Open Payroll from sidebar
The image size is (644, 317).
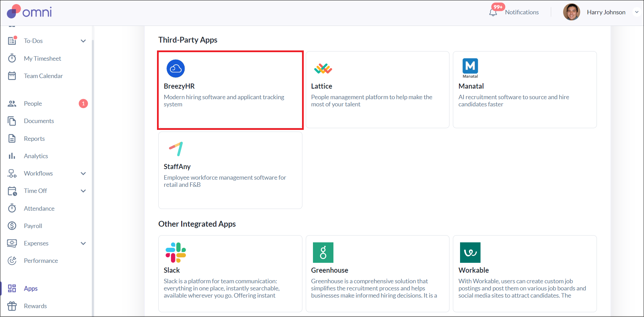[x=33, y=226]
